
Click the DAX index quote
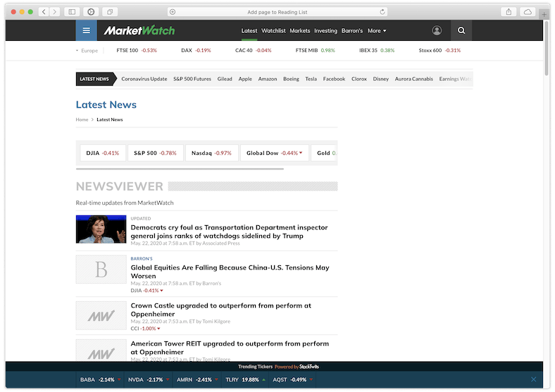(x=196, y=50)
